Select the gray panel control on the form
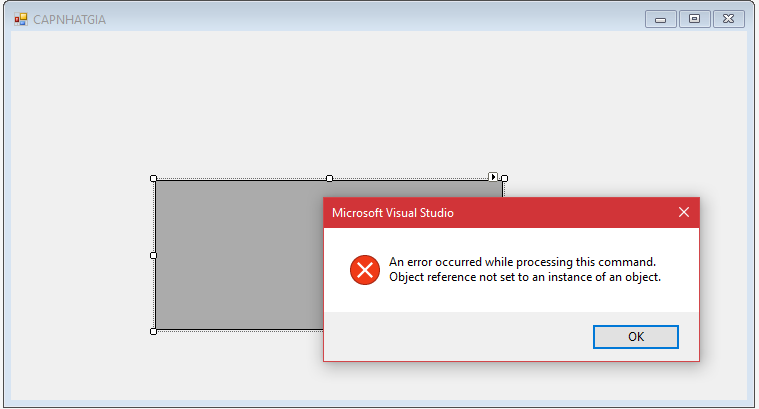This screenshot has height=409, width=759. [x=235, y=255]
